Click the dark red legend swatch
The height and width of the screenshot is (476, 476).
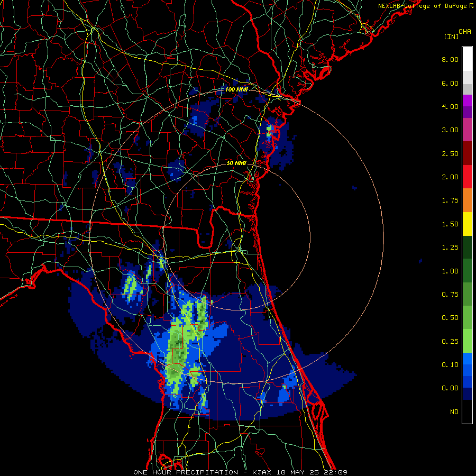[x=467, y=153]
